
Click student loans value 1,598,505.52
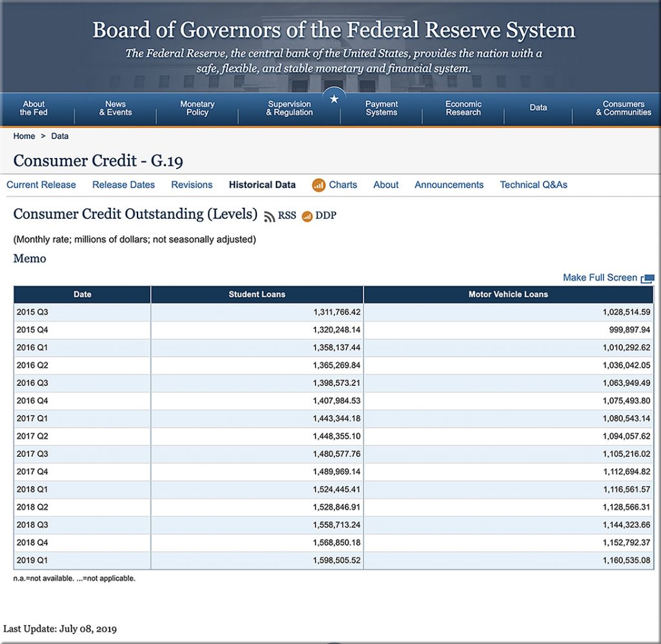click(337, 560)
